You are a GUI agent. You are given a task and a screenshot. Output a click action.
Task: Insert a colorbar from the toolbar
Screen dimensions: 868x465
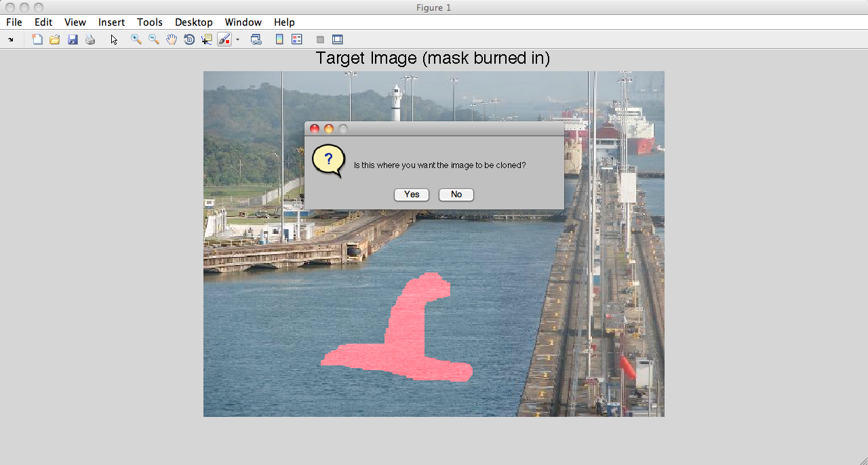(x=279, y=40)
